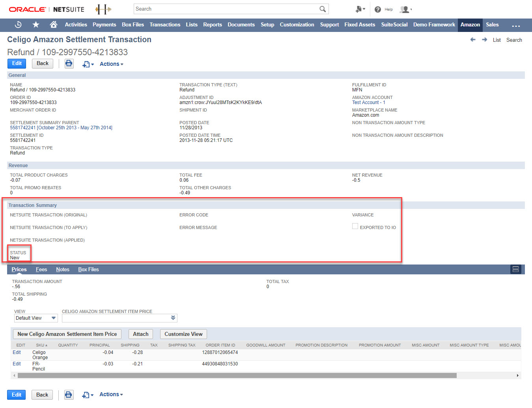
Task: Click the search magnifier icon
Action: pos(323,9)
